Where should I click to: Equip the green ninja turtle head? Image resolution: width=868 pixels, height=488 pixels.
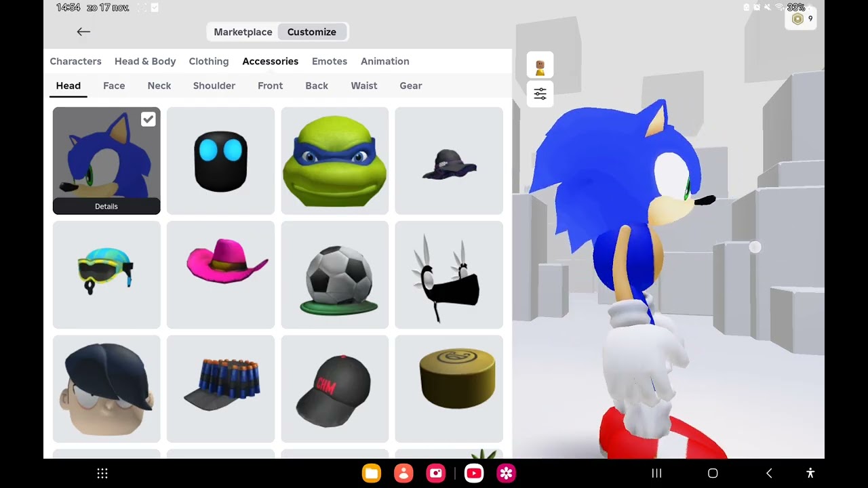[335, 161]
